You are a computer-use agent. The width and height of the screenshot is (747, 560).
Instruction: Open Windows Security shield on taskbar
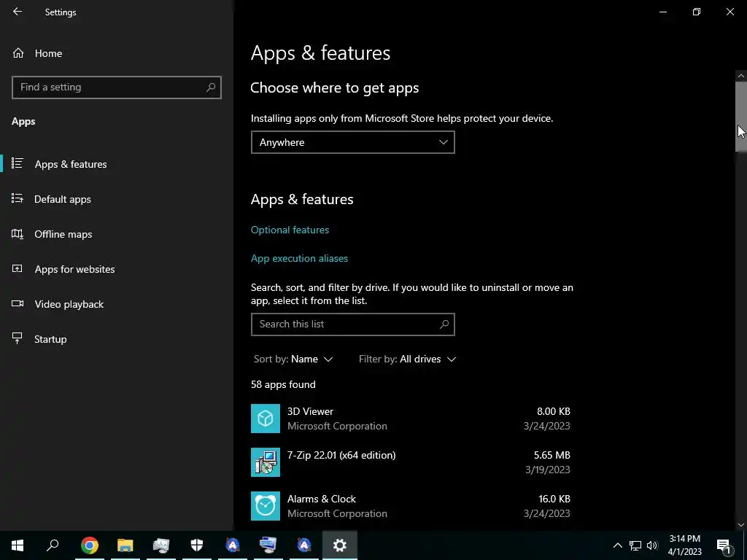(197, 545)
